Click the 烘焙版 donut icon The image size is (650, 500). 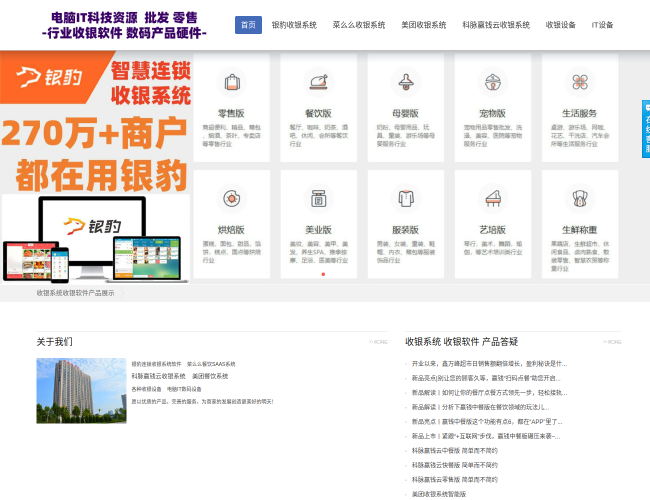pyautogui.click(x=232, y=199)
